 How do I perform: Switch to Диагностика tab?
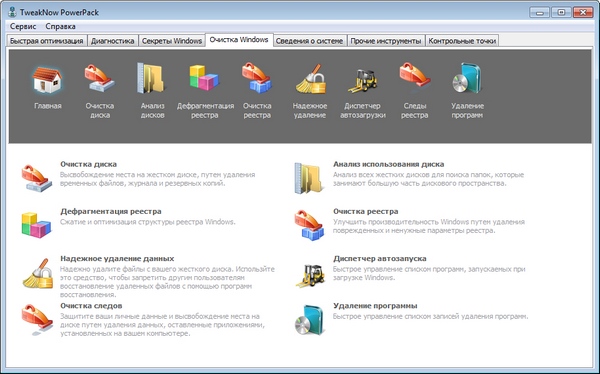112,41
